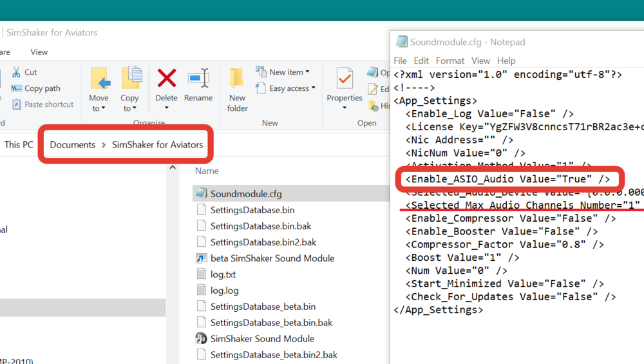Select the SettingsDatabase.bin.bak file
Image resolution: width=644 pixels, height=364 pixels.
[261, 226]
